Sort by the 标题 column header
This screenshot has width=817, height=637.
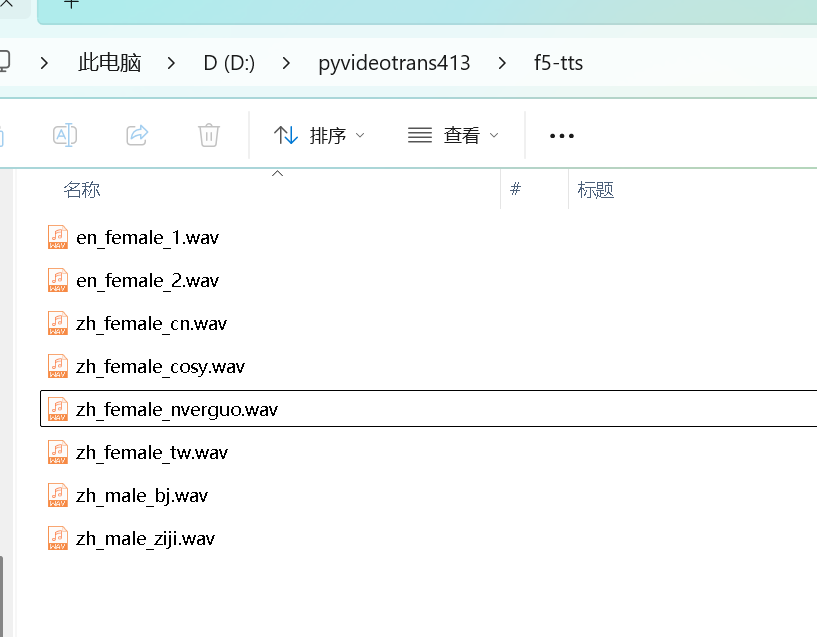click(596, 190)
